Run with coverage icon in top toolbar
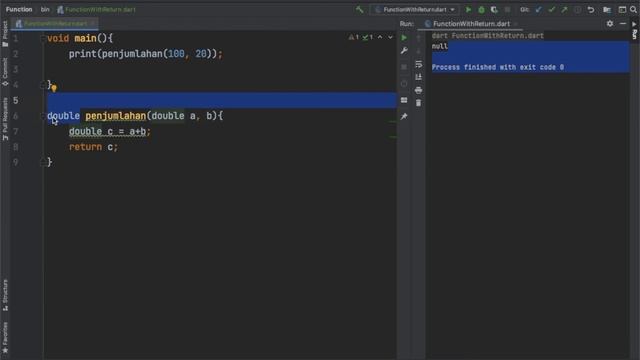 tap(494, 9)
